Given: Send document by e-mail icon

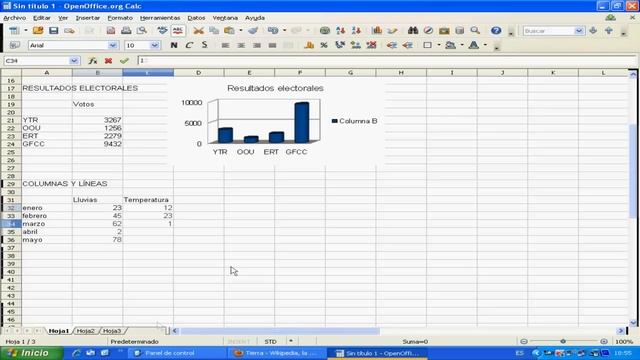Looking at the screenshot, I should coord(69,31).
